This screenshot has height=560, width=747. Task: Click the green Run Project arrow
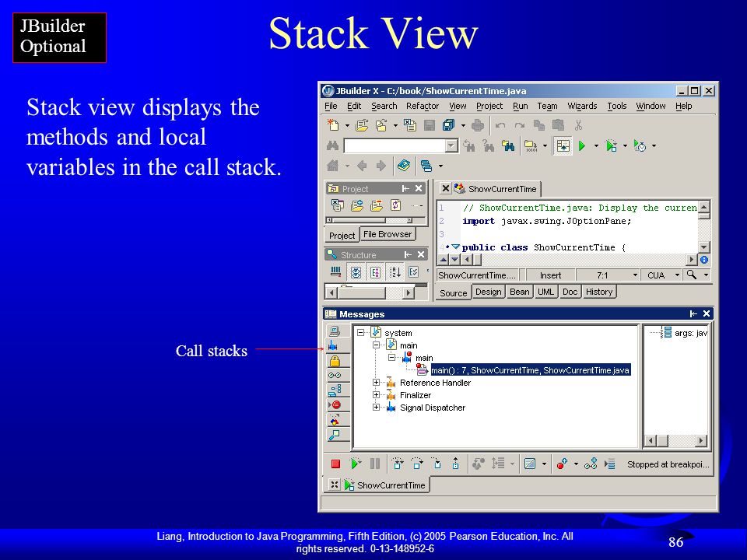tap(582, 145)
